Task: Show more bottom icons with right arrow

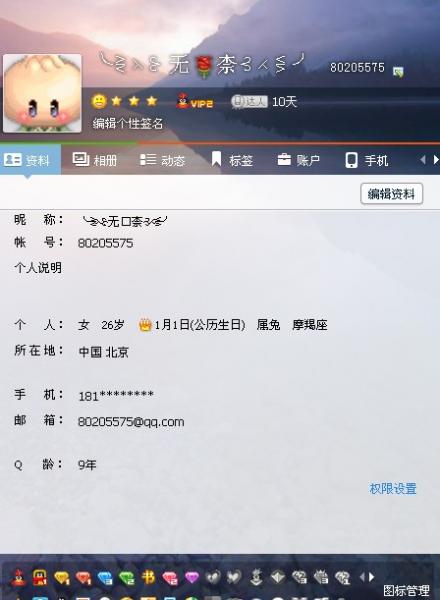Action: tap(372, 577)
